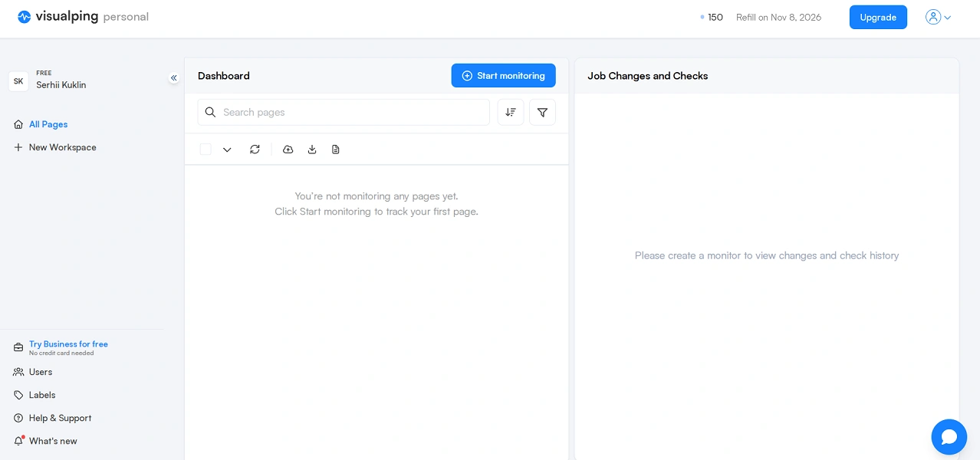The image size is (980, 460).
Task: Expand the selection dropdown chevron
Action: (x=227, y=149)
